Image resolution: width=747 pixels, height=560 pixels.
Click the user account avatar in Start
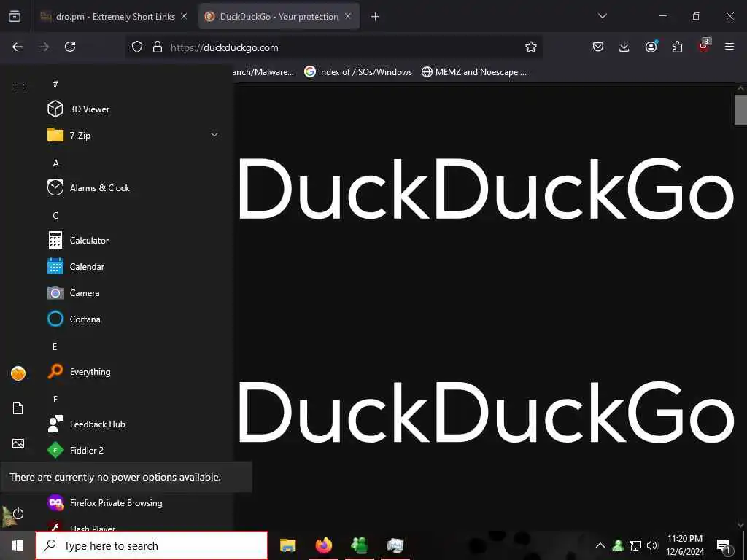coord(18,373)
